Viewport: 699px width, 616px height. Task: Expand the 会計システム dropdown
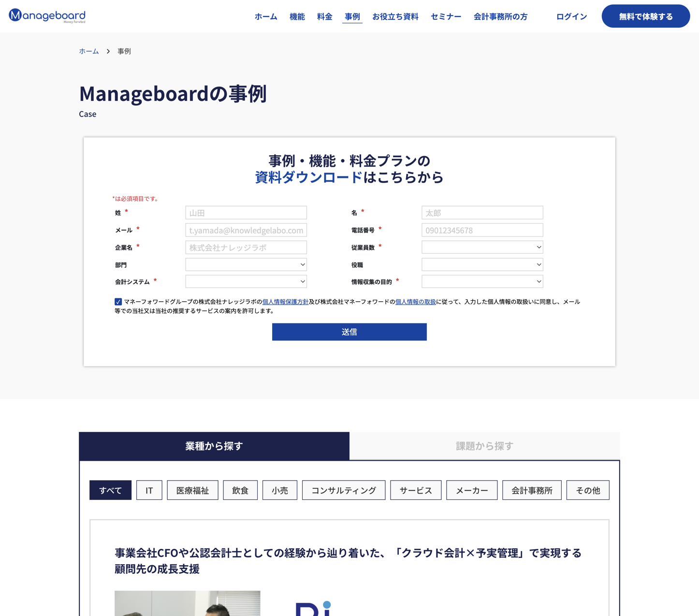click(x=246, y=281)
